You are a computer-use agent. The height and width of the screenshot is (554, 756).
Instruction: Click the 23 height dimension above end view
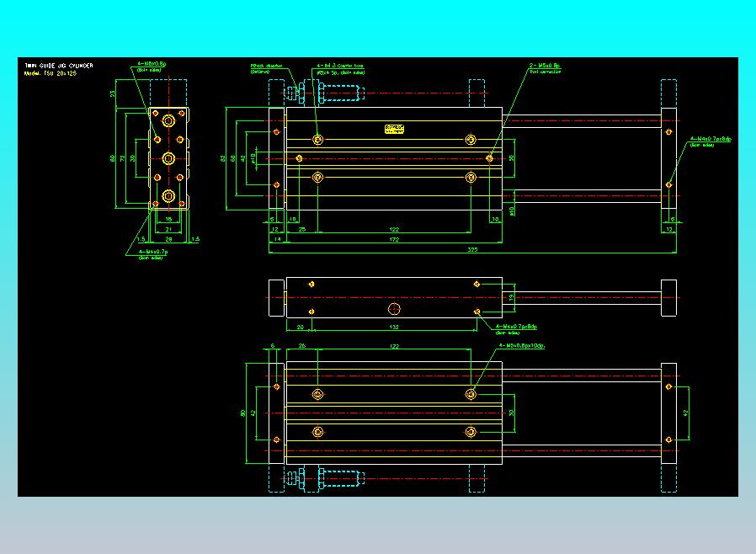[112, 93]
